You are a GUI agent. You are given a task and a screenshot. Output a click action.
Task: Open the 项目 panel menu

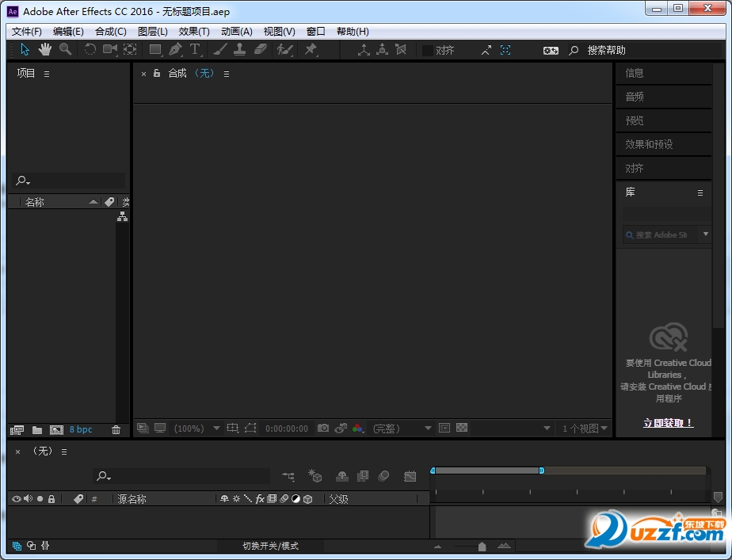click(47, 74)
